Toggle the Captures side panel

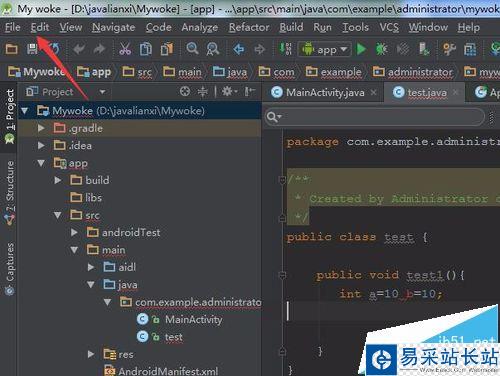[10, 269]
